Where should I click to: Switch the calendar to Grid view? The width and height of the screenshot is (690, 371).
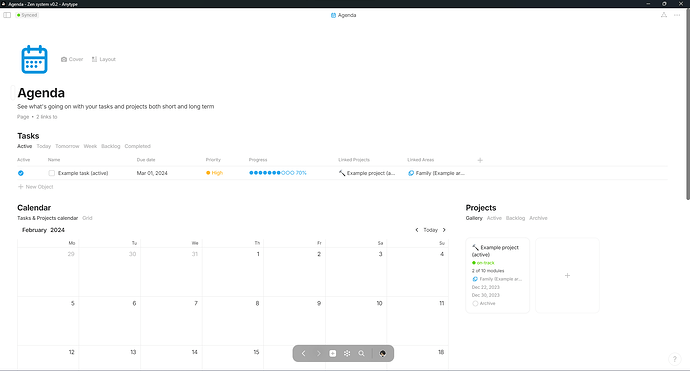pyautogui.click(x=87, y=218)
